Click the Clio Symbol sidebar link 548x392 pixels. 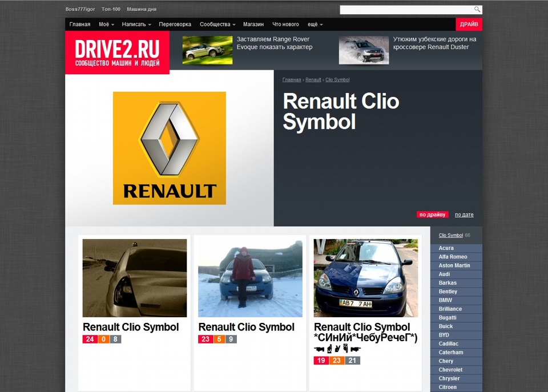[x=451, y=235]
